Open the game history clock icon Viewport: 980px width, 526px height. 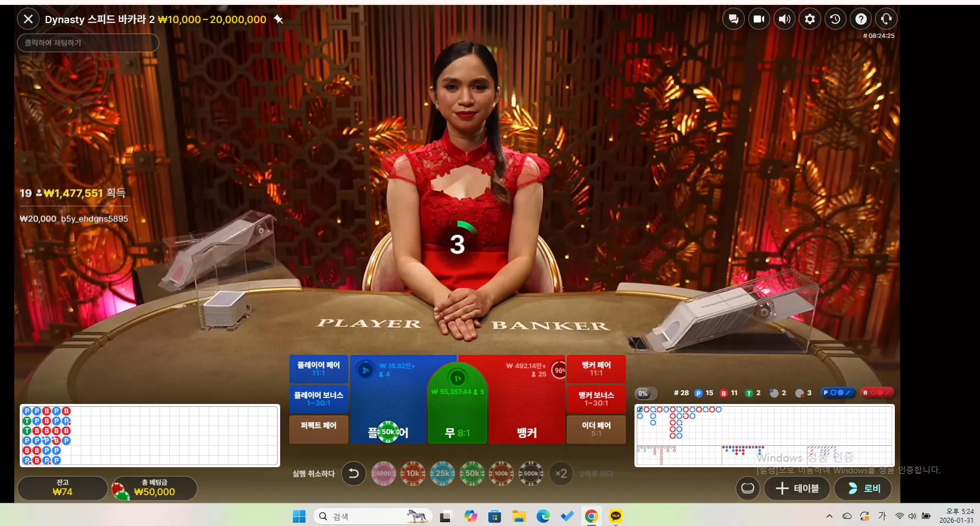836,19
